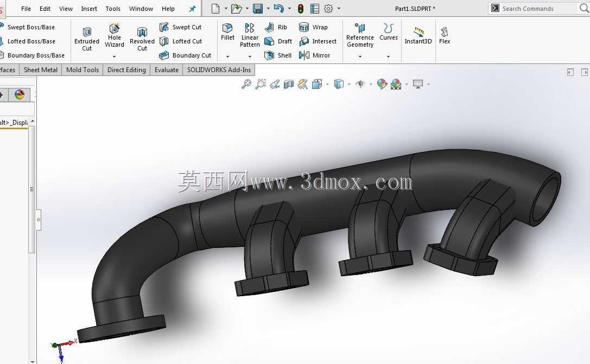Screen dimensions: 590x364
Task: Open the Tools menu
Action: point(113,9)
